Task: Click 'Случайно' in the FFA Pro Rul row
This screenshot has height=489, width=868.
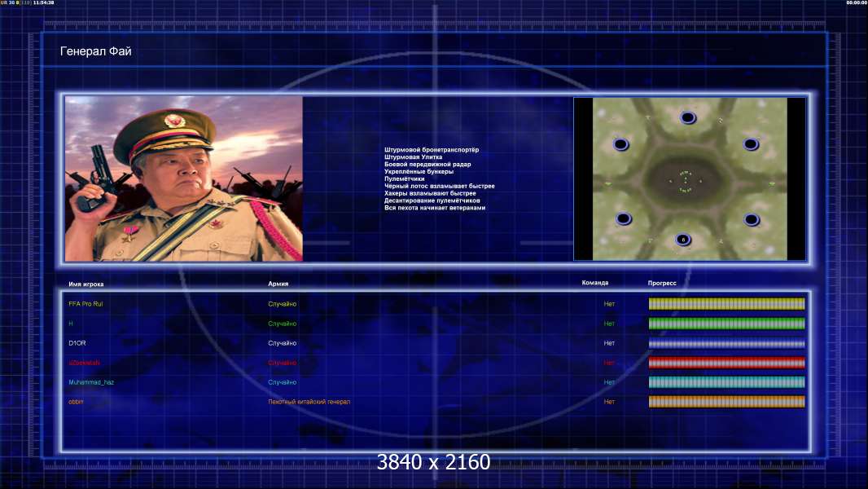Action: pyautogui.click(x=283, y=304)
